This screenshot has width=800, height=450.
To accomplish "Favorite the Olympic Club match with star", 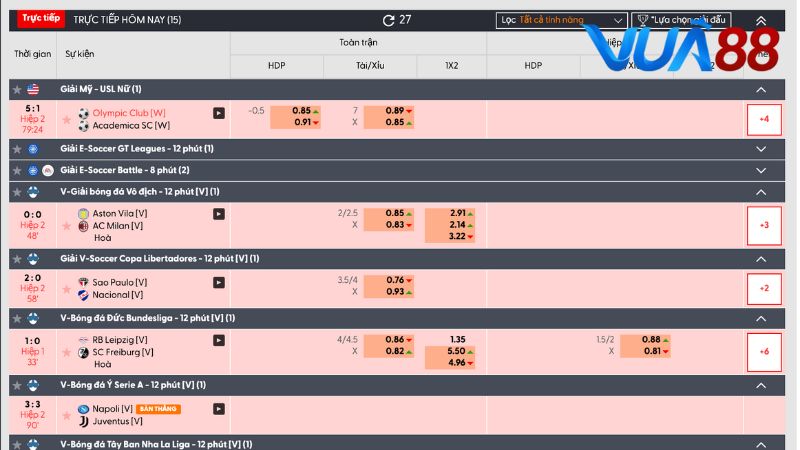I will 67,119.
